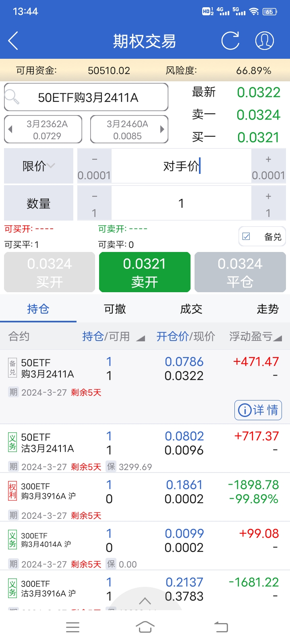Viewport: 290px width, 644px height.
Task: Open the user account profile icon
Action: pos(265,41)
